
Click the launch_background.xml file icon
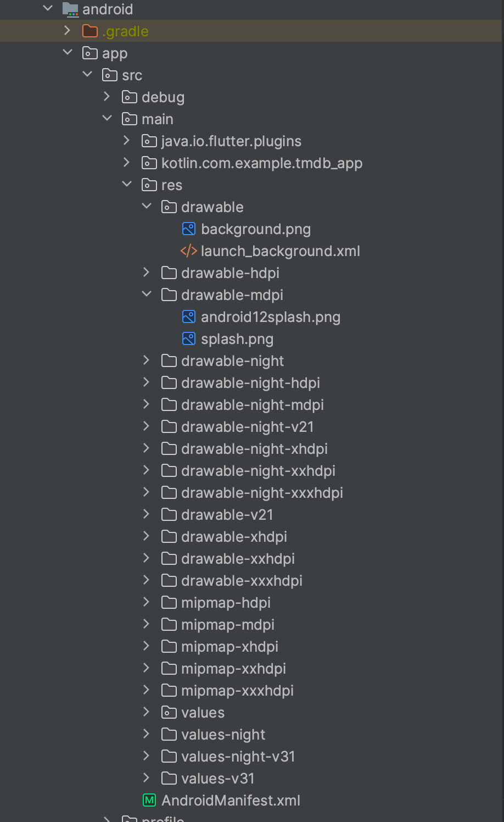[188, 251]
